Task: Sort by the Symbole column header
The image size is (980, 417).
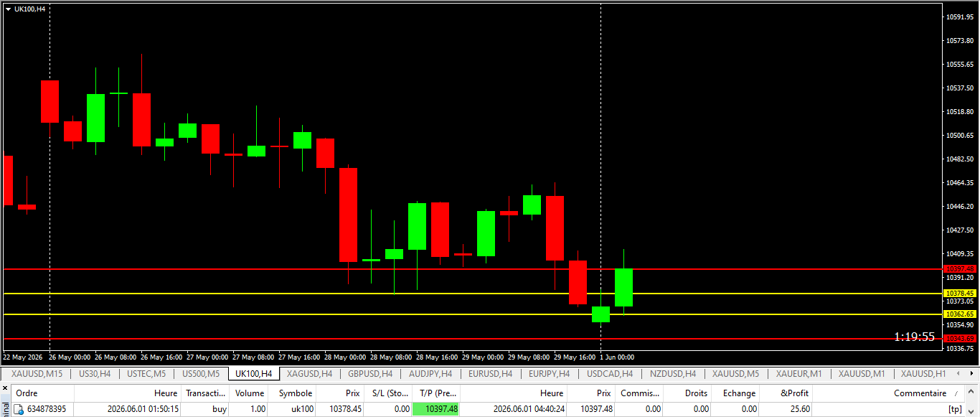Action: 293,393
